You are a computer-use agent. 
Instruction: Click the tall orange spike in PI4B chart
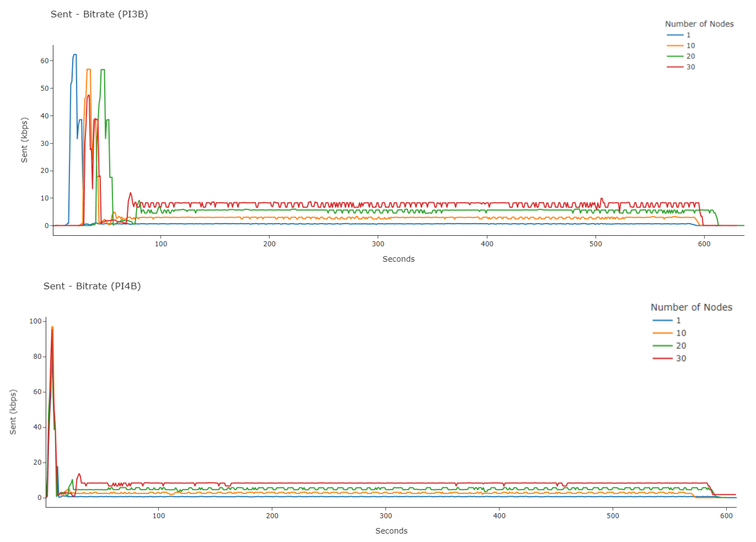tap(52, 328)
